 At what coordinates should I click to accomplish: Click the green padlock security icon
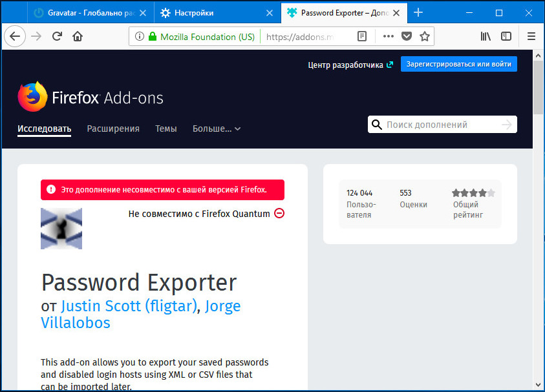pyautogui.click(x=152, y=36)
